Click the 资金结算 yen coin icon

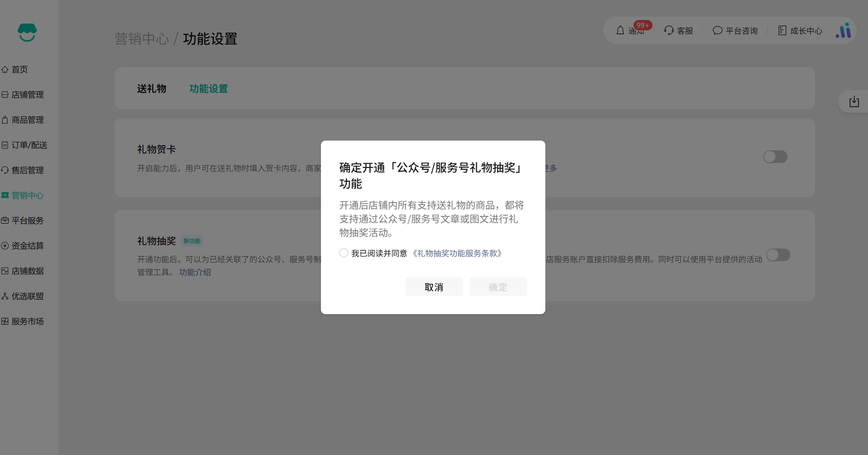(5, 246)
